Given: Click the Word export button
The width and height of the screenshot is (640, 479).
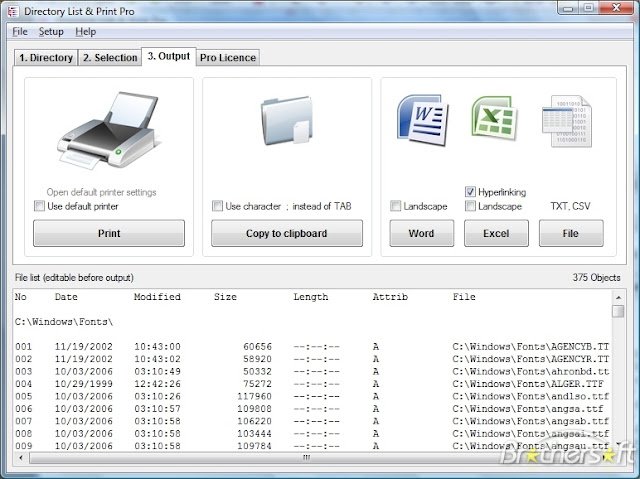Looking at the screenshot, I should tap(422, 233).
